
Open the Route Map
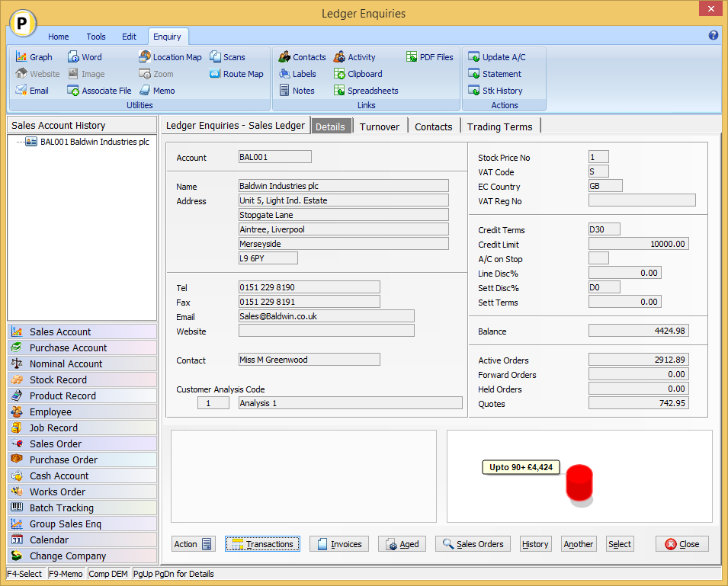[x=236, y=74]
